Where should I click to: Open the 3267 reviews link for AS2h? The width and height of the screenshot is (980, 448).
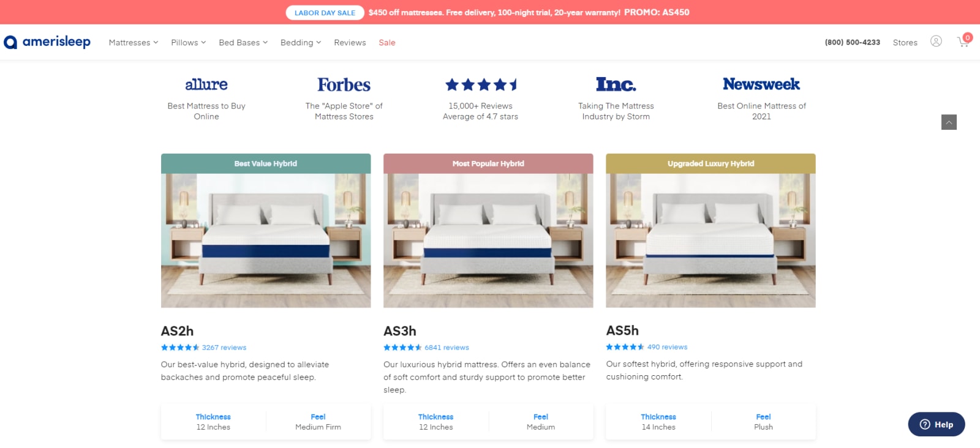click(x=224, y=348)
